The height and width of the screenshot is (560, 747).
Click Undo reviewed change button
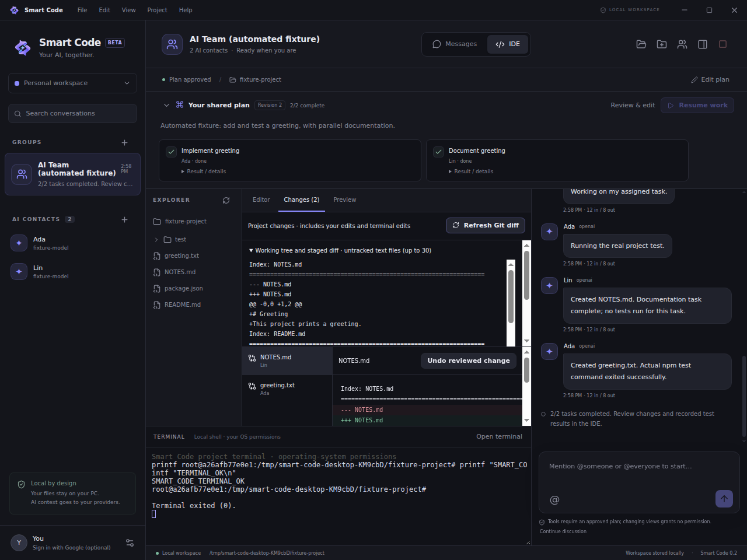(x=469, y=361)
